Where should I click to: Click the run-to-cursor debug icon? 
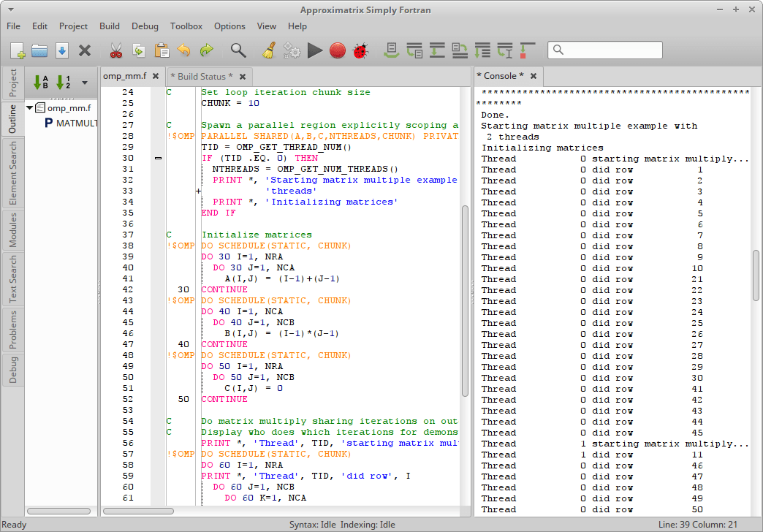tap(505, 50)
